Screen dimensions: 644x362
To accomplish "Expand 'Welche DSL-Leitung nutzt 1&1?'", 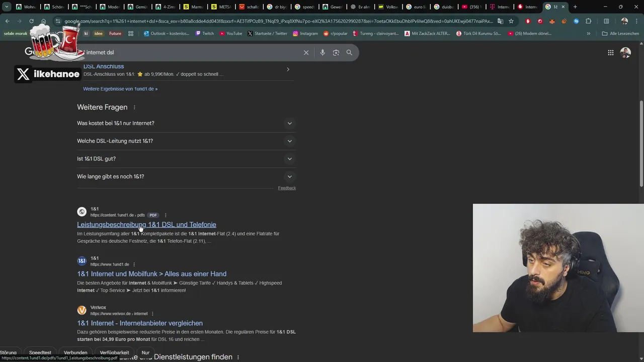I will pos(186,141).
